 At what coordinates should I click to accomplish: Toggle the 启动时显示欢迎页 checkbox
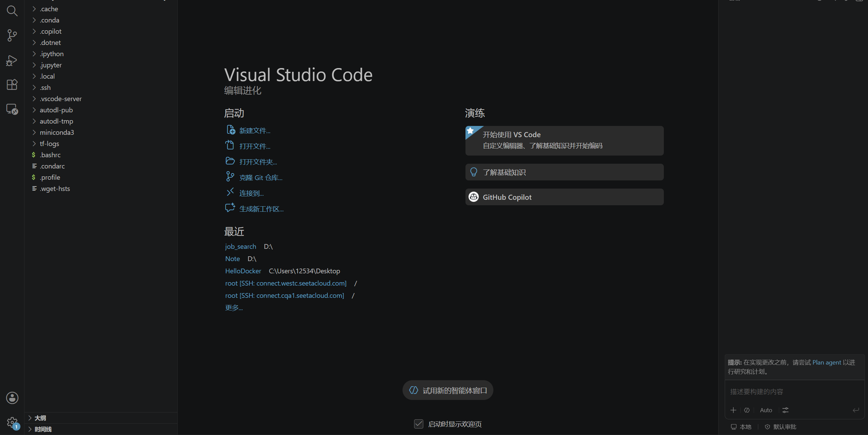(419, 424)
